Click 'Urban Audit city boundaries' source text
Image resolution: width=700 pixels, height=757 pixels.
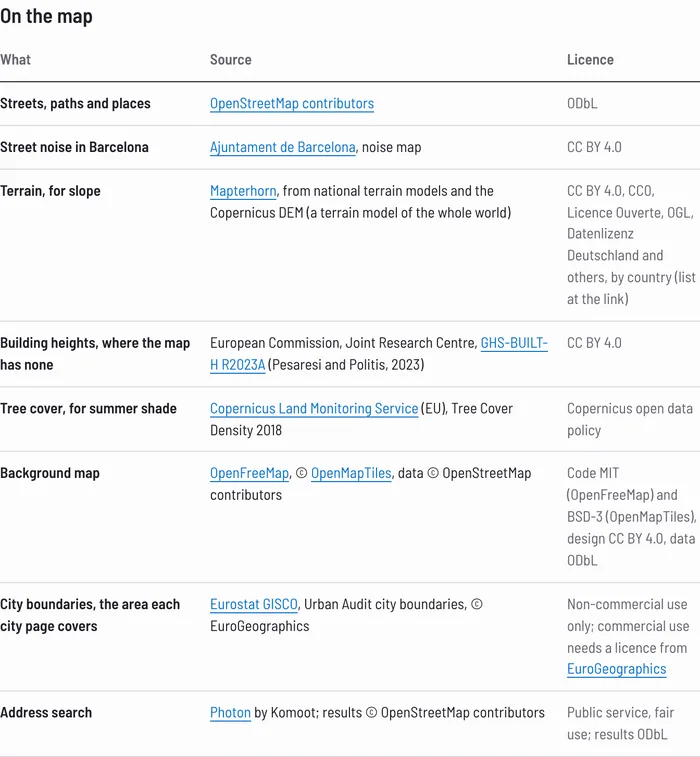pos(384,604)
